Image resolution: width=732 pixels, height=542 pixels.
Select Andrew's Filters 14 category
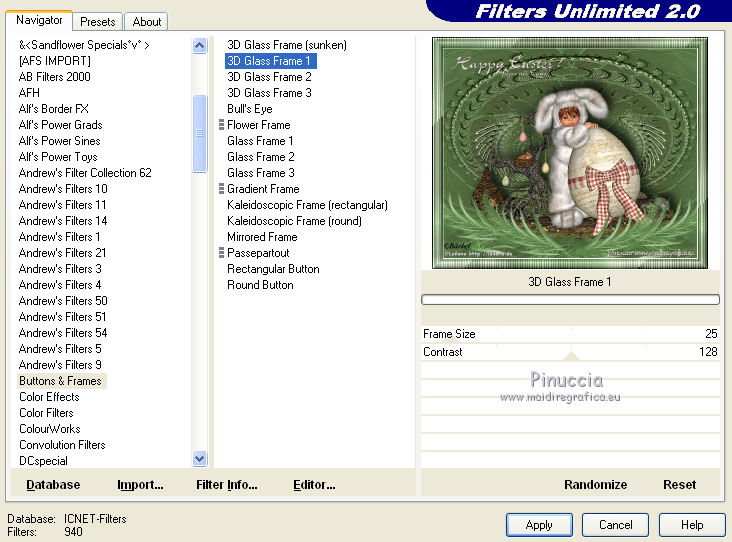click(63, 221)
